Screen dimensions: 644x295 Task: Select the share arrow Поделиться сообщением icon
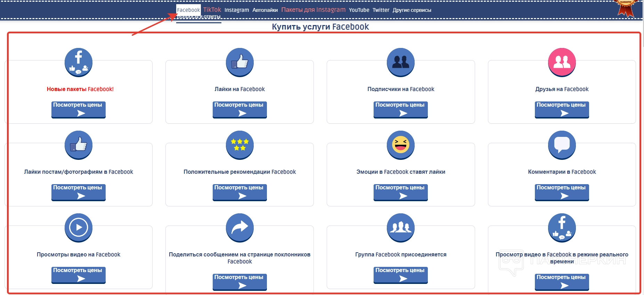click(240, 228)
